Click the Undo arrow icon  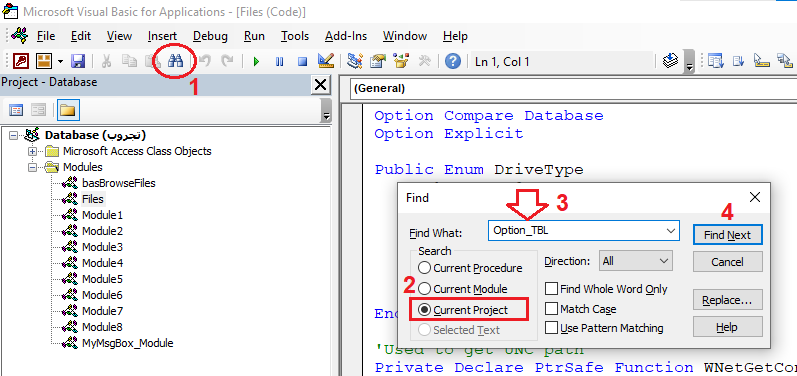[204, 61]
